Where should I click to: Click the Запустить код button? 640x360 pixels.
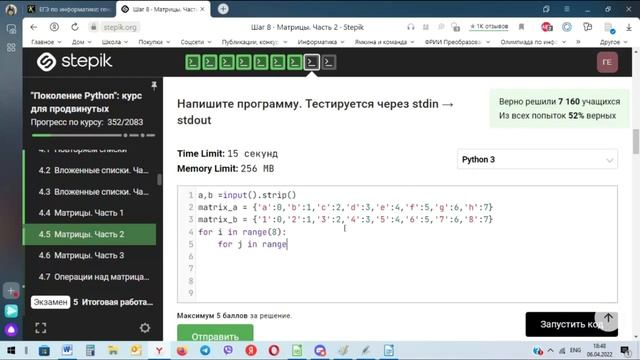click(571, 324)
